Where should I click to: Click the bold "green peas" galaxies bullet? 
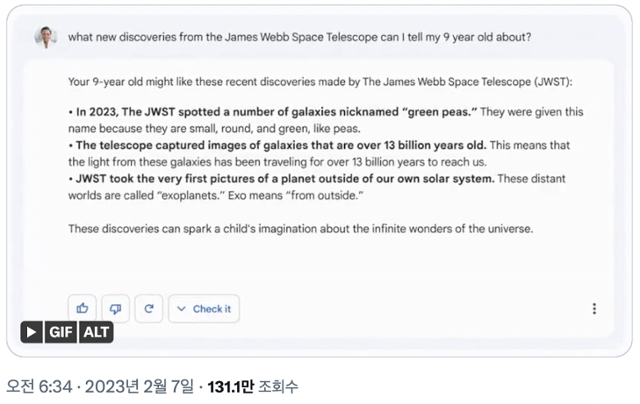(272, 112)
